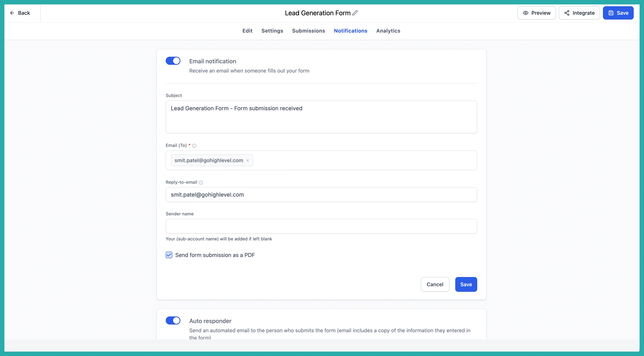
Task: Focus the Email (To) recipients field
Action: coord(321,160)
